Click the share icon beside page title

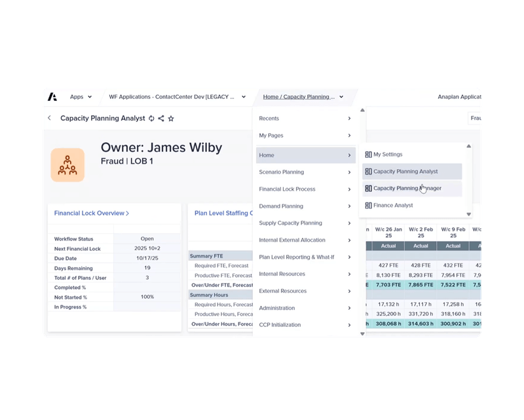pos(161,119)
